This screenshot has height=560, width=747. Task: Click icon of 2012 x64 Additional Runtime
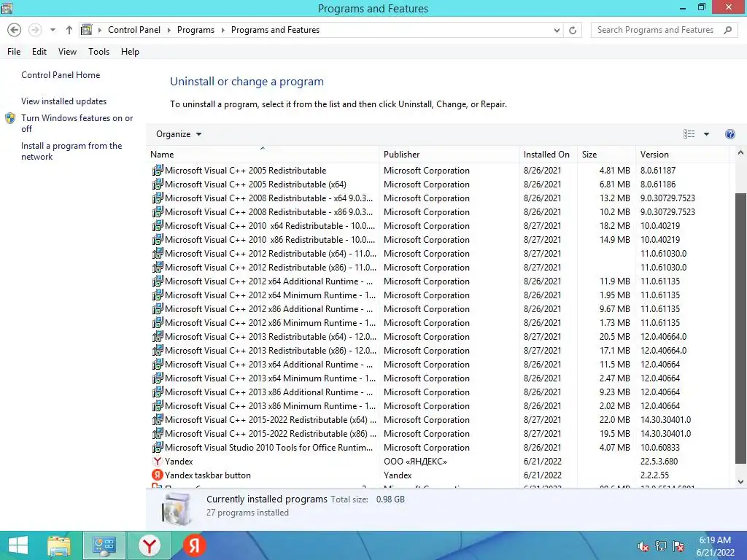click(158, 281)
